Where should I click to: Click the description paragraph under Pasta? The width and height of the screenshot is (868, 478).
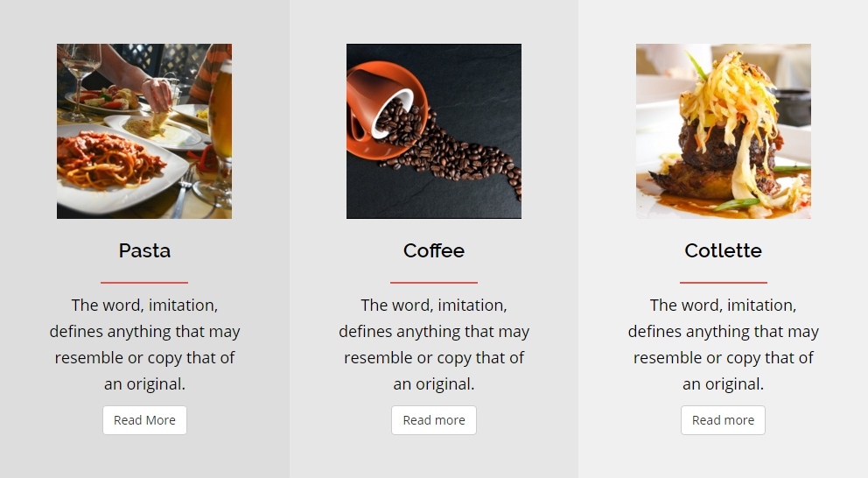(x=144, y=345)
